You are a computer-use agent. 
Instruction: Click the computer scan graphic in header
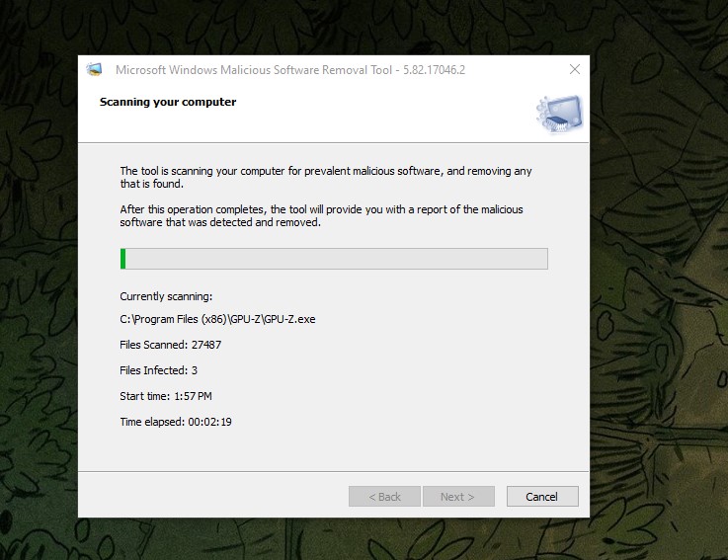559,114
